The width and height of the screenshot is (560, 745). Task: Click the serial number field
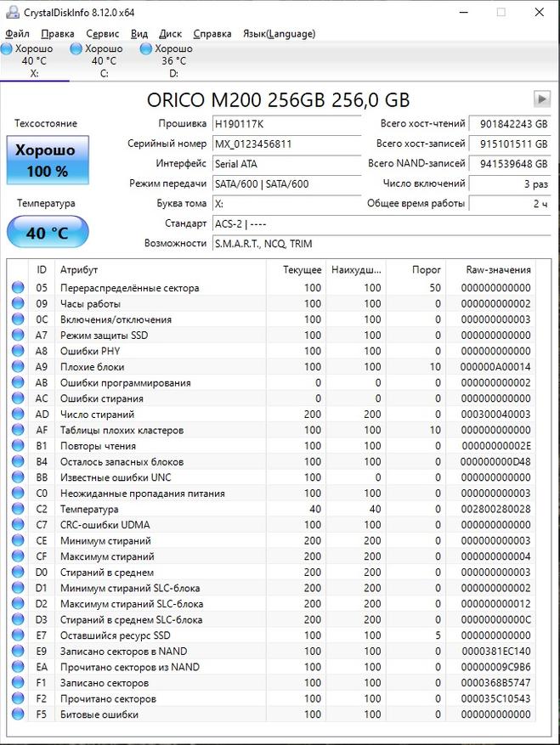286,144
